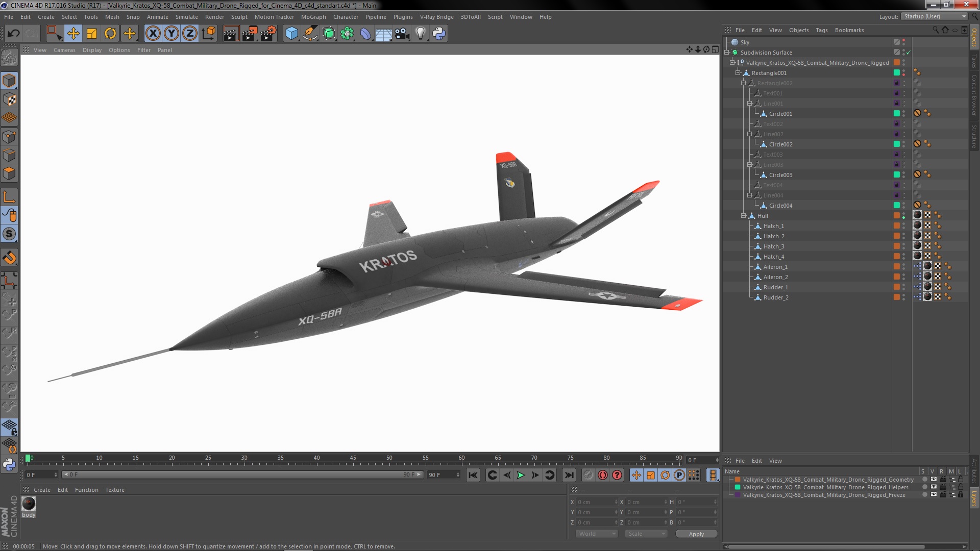Play the animation forward
980x551 pixels.
(x=521, y=475)
